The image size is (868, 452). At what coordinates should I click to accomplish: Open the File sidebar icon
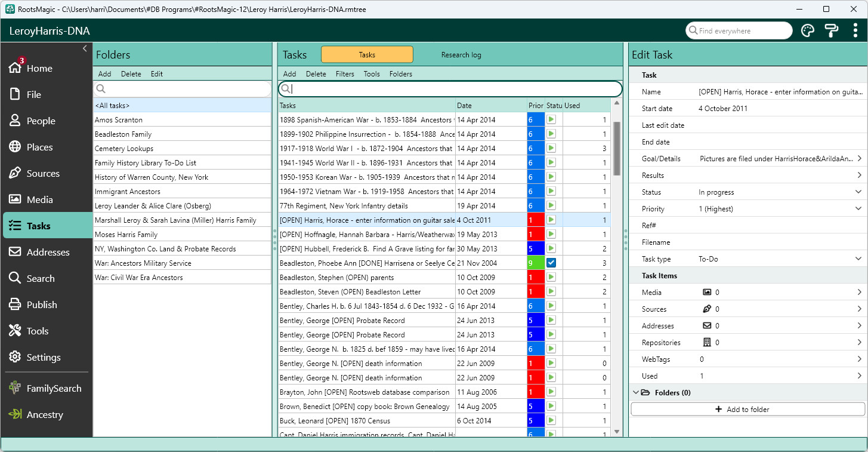16,94
